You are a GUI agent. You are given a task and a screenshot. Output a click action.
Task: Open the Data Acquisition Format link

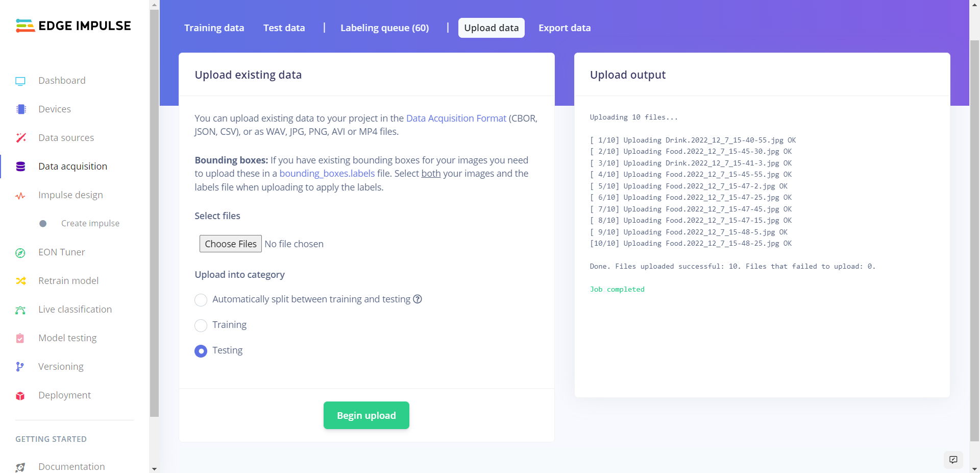click(456, 119)
